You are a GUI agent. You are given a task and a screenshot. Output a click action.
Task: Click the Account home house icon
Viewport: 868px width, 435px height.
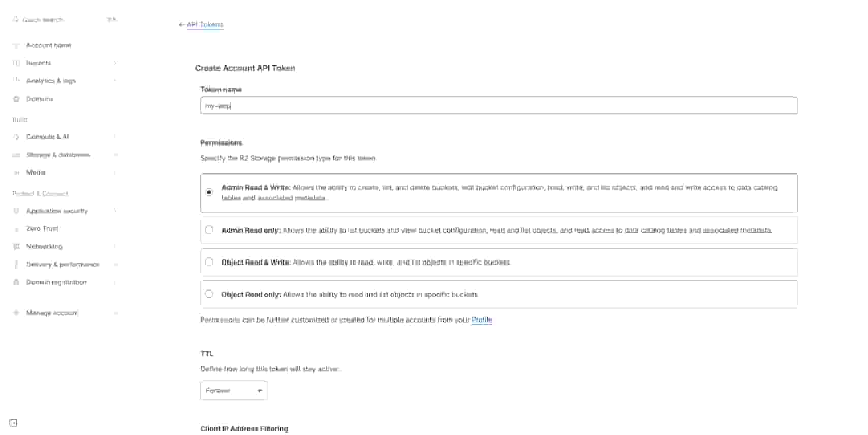[x=16, y=45]
